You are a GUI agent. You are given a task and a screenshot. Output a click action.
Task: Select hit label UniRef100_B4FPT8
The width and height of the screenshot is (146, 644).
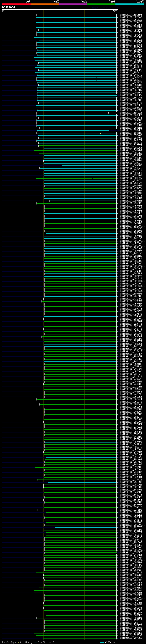(131, 82)
